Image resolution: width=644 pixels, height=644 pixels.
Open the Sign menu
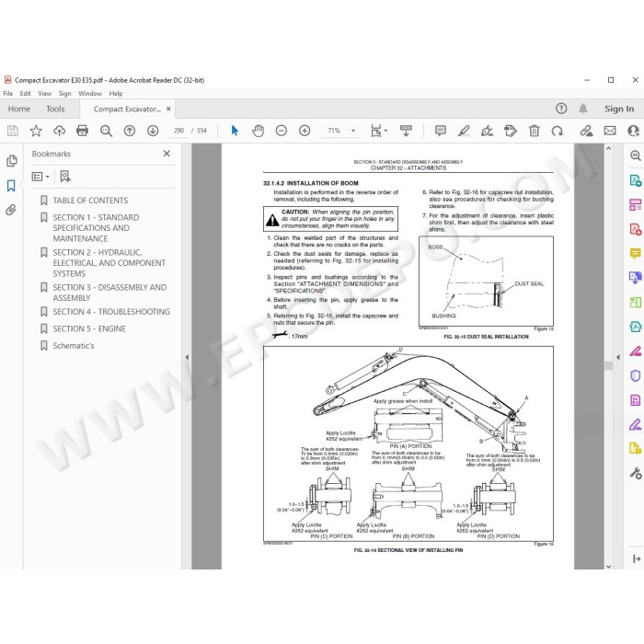(x=65, y=94)
